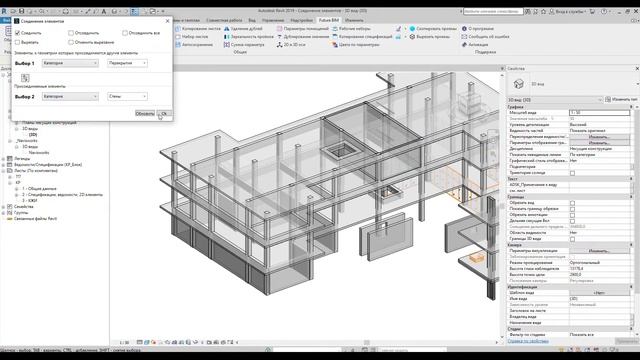Close the Соединение элементов dialog
This screenshot has height=360, width=640.
click(x=167, y=21)
